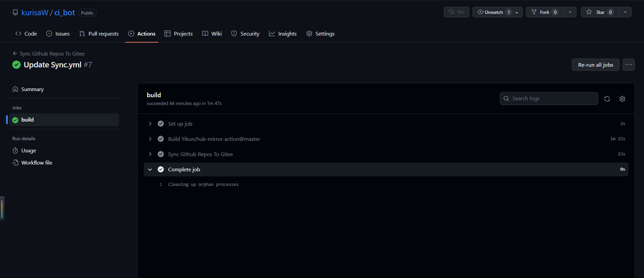Click log line number 1
The height and width of the screenshot is (278, 644).
click(x=161, y=185)
